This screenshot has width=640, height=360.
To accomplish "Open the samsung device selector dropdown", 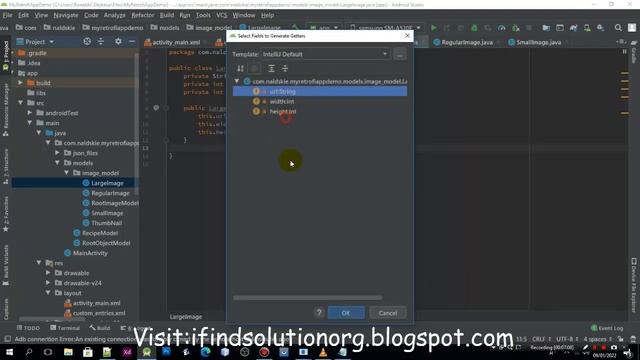I will 386,28.
